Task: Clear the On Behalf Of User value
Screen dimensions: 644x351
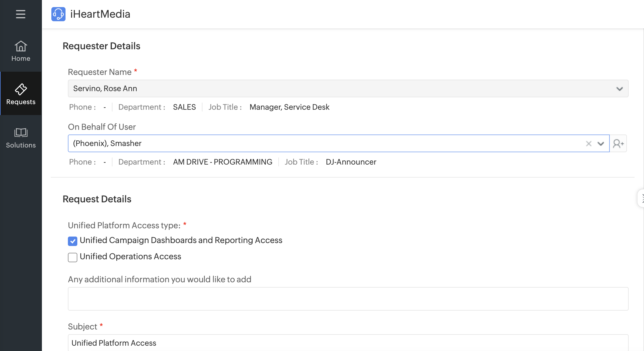Action: pos(589,144)
